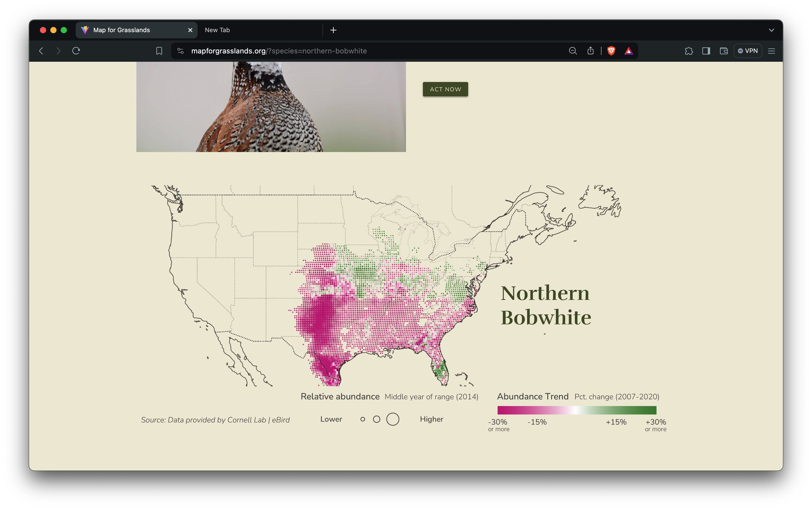The width and height of the screenshot is (812, 509).
Task: Click the share/export icon in toolbar
Action: coord(590,51)
